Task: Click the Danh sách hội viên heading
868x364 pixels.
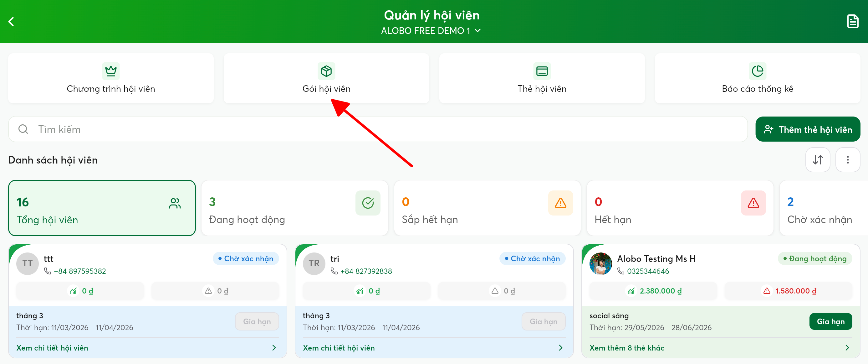Action: [53, 160]
